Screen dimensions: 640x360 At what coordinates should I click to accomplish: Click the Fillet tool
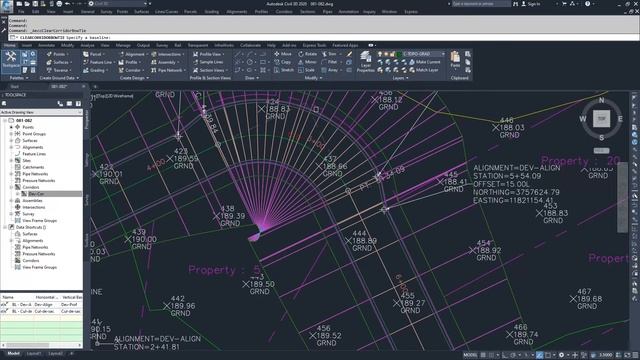coord(329,62)
